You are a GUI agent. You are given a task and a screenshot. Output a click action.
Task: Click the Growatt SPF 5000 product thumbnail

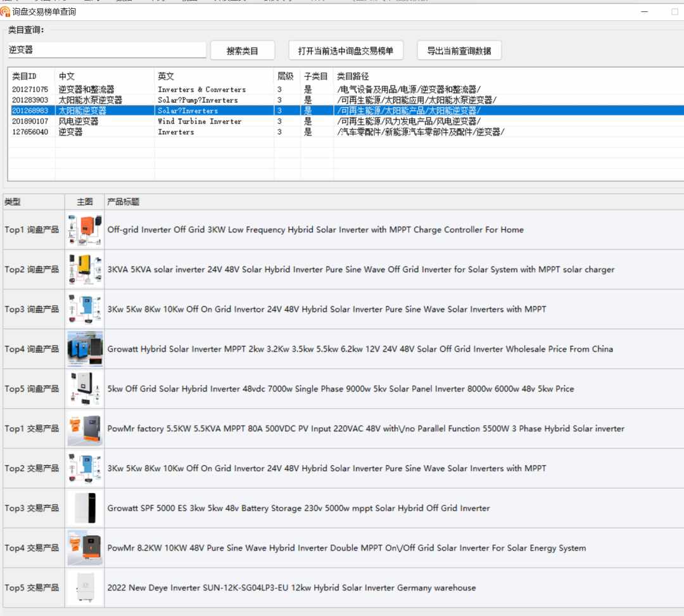(x=85, y=508)
